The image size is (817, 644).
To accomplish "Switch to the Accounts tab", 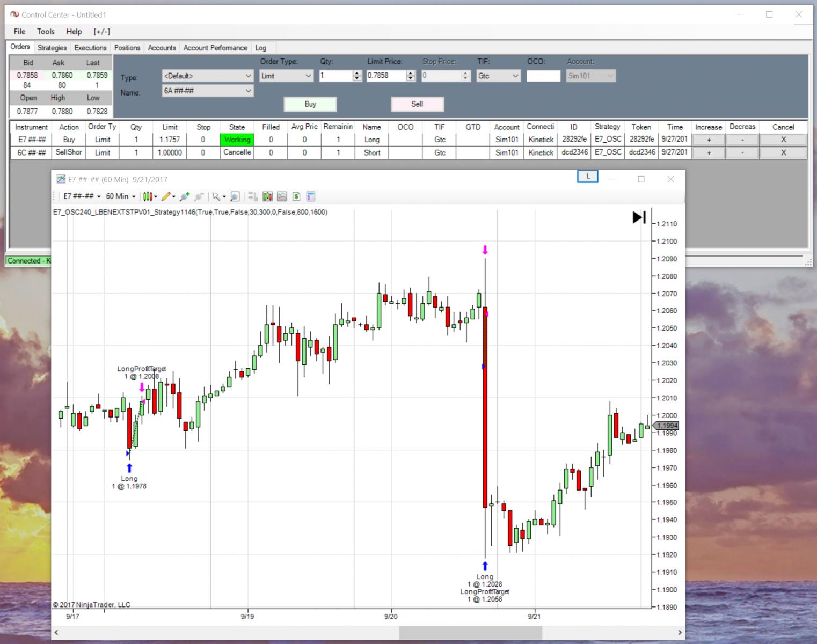I will click(162, 48).
